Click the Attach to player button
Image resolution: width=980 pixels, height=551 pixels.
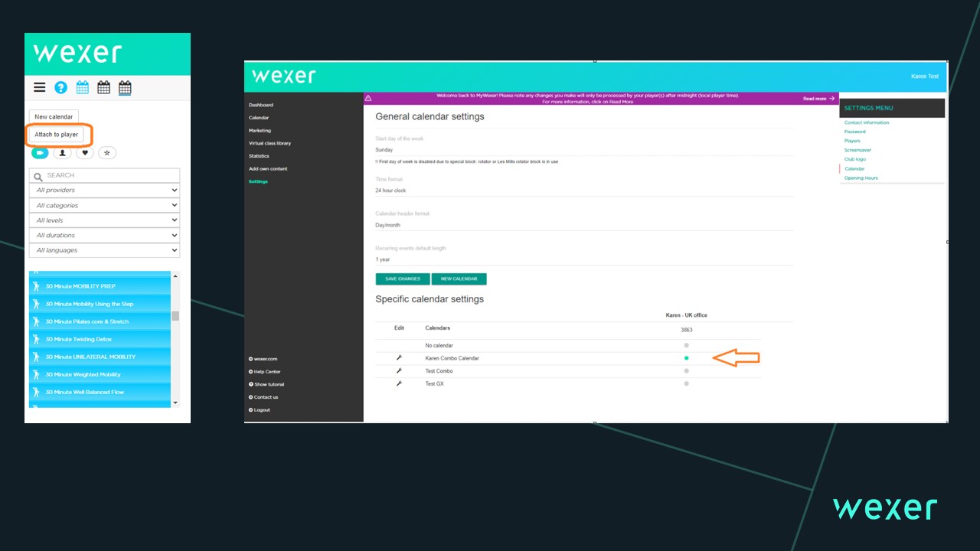click(x=57, y=134)
